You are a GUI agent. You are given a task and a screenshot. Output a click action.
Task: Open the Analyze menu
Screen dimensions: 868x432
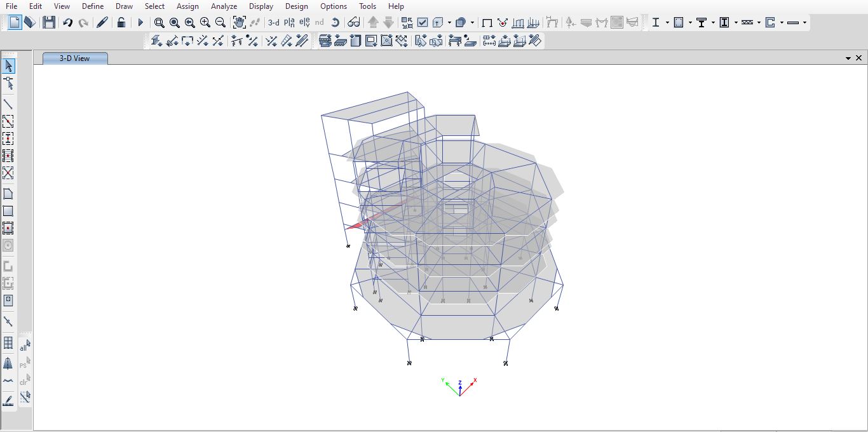pyautogui.click(x=224, y=6)
